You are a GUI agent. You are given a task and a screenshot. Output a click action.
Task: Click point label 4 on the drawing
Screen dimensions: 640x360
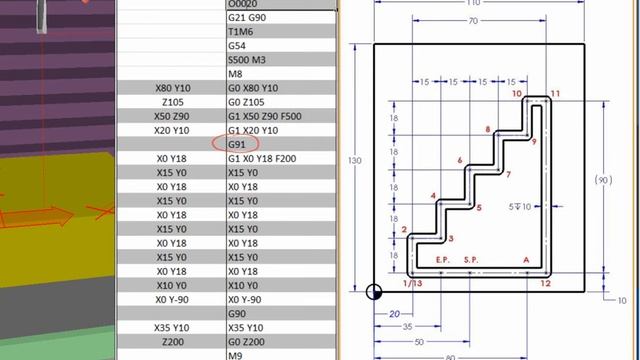pyautogui.click(x=433, y=196)
